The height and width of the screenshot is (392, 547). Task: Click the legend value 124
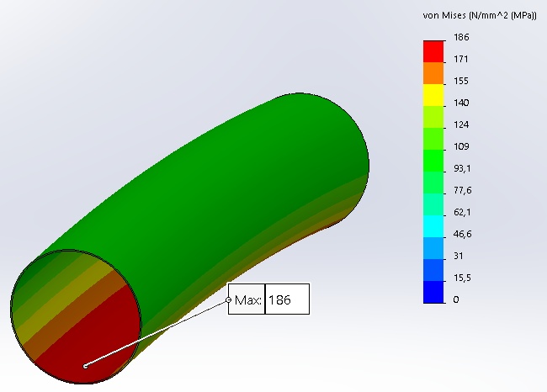461,124
